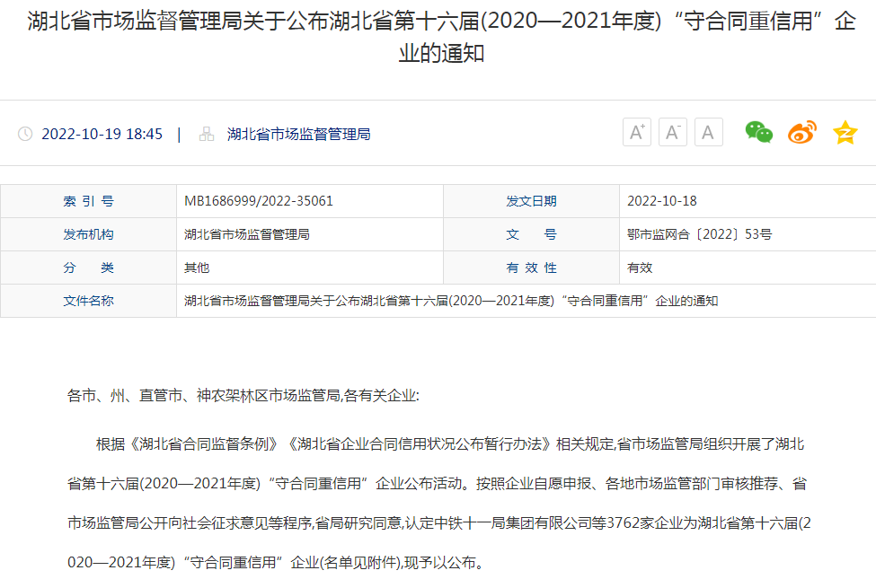Share article to Sina Weibo
The image size is (876, 588).
tap(802, 132)
